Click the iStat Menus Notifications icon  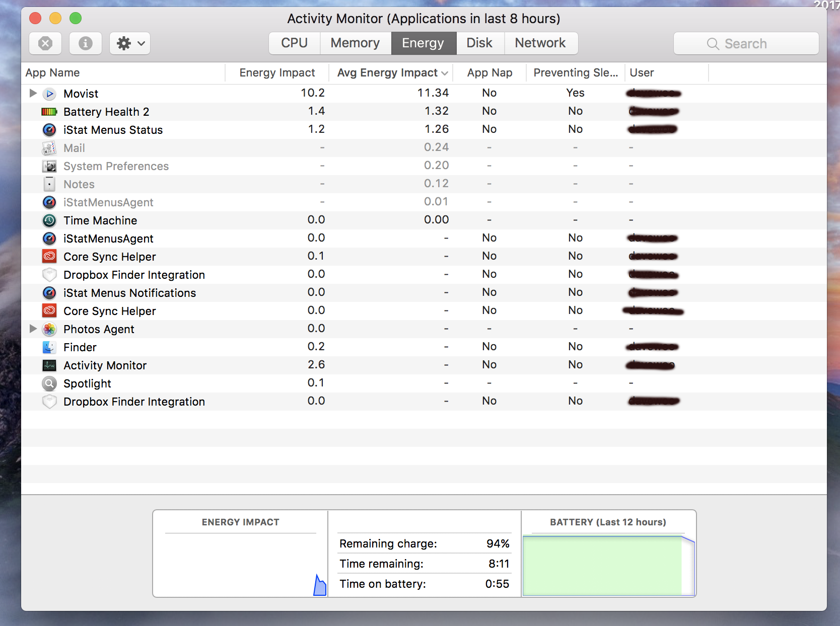point(49,293)
